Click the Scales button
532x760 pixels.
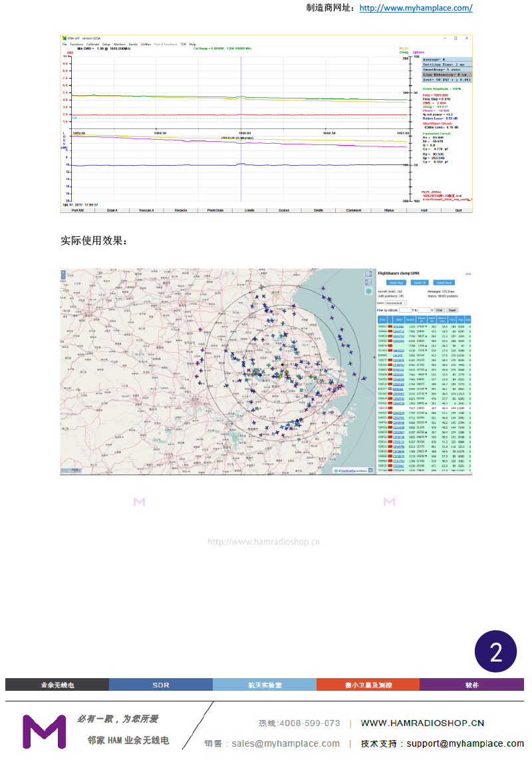coord(284,210)
